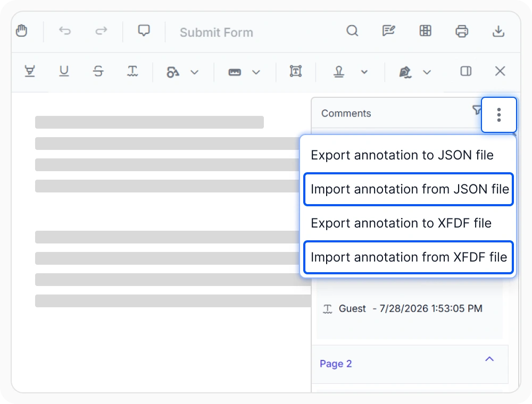Toggle the annotation edit toolbar icon

coord(388,31)
